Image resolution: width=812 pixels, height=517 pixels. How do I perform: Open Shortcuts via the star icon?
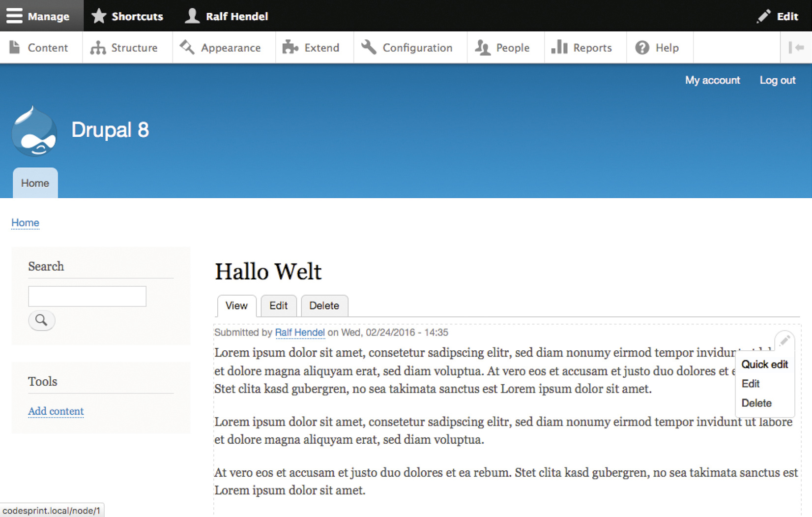pyautogui.click(x=99, y=16)
